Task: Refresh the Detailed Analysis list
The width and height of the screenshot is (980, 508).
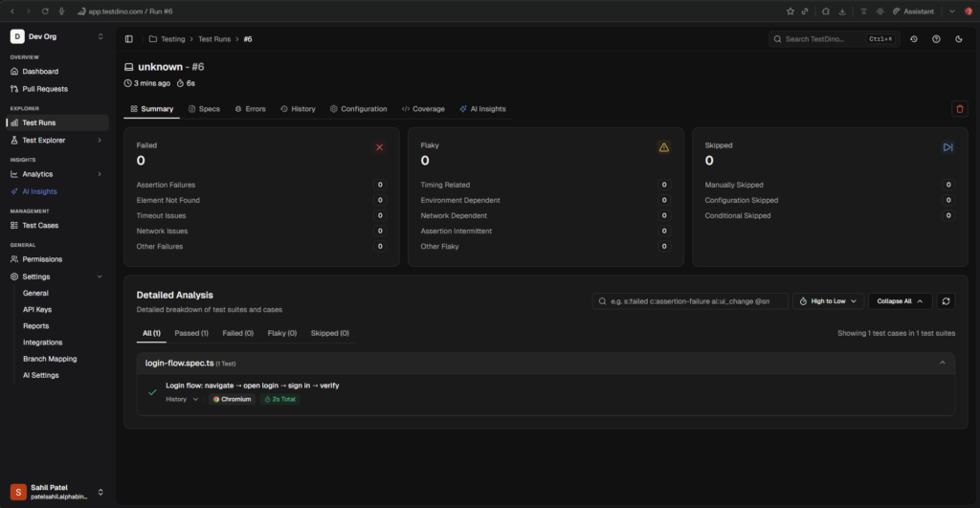Action: pos(947,301)
